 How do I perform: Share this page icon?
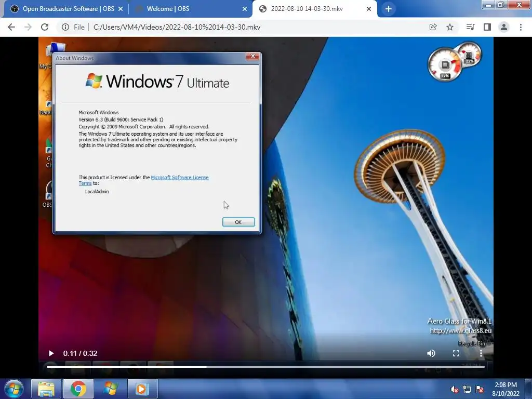pyautogui.click(x=433, y=27)
